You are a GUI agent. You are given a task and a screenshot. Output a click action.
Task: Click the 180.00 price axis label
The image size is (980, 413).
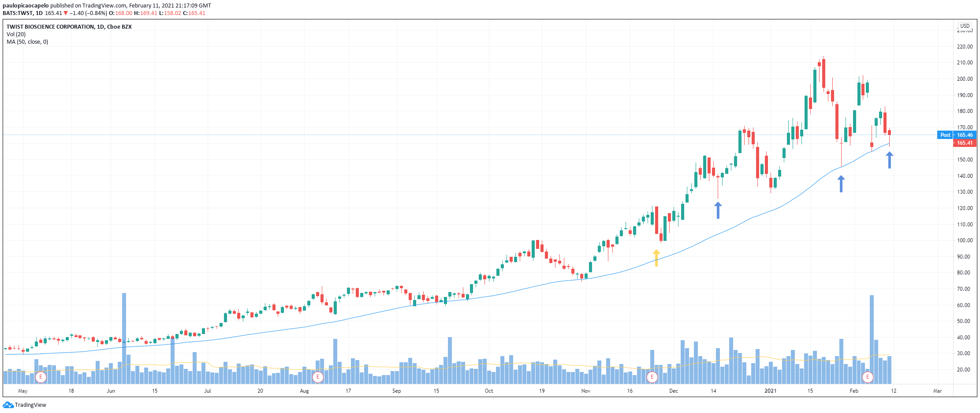tap(965, 111)
